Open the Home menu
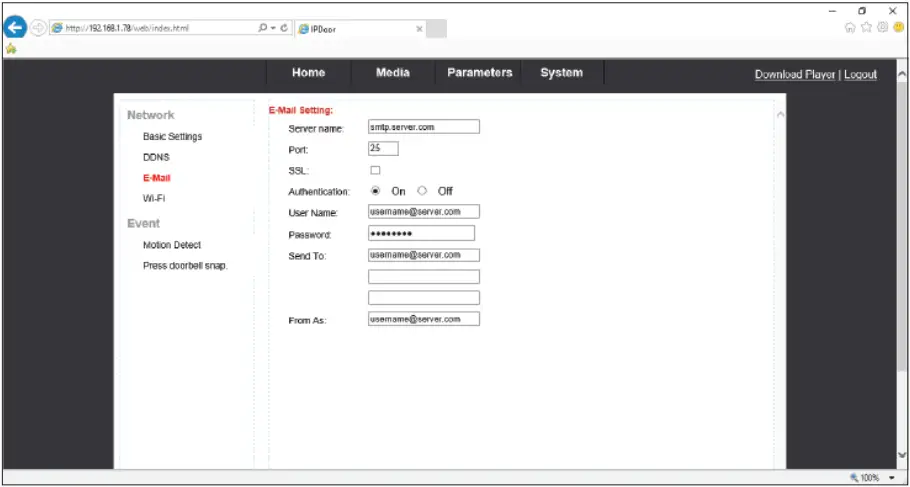This screenshot has width=910, height=487. (308, 73)
